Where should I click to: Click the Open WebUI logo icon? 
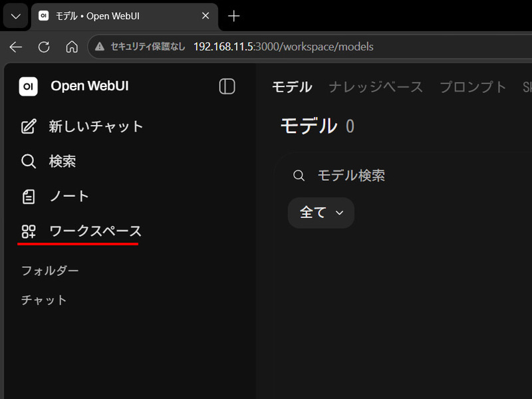point(28,86)
